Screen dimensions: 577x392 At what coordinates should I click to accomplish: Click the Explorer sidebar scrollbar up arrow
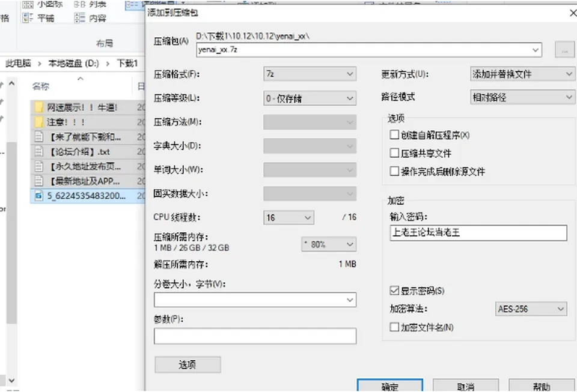11,84
